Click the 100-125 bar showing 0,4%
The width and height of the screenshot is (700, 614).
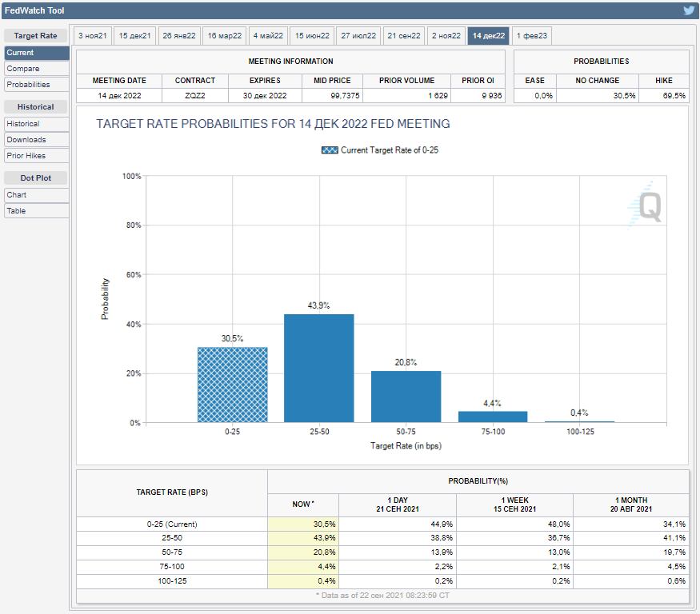579,421
